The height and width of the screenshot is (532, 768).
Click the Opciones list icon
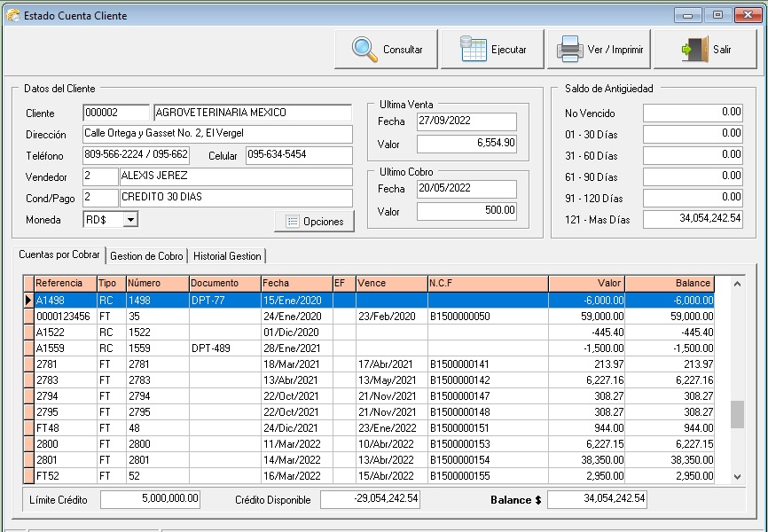coord(292,221)
